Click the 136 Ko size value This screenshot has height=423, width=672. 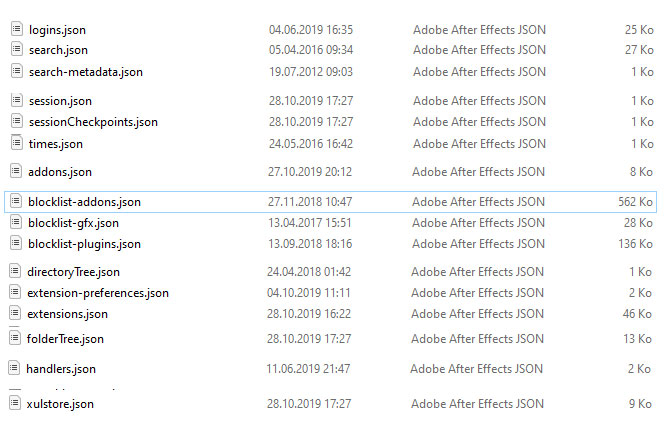coord(635,244)
